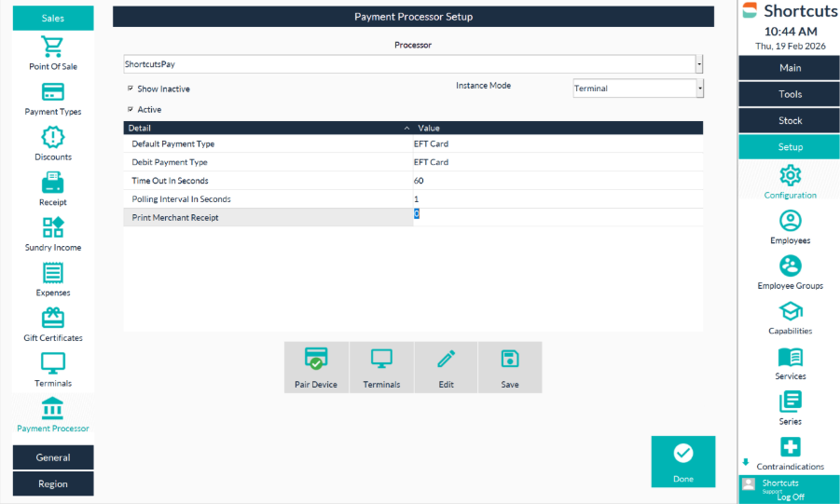
Task: Select the Discounts icon
Action: pyautogui.click(x=53, y=138)
